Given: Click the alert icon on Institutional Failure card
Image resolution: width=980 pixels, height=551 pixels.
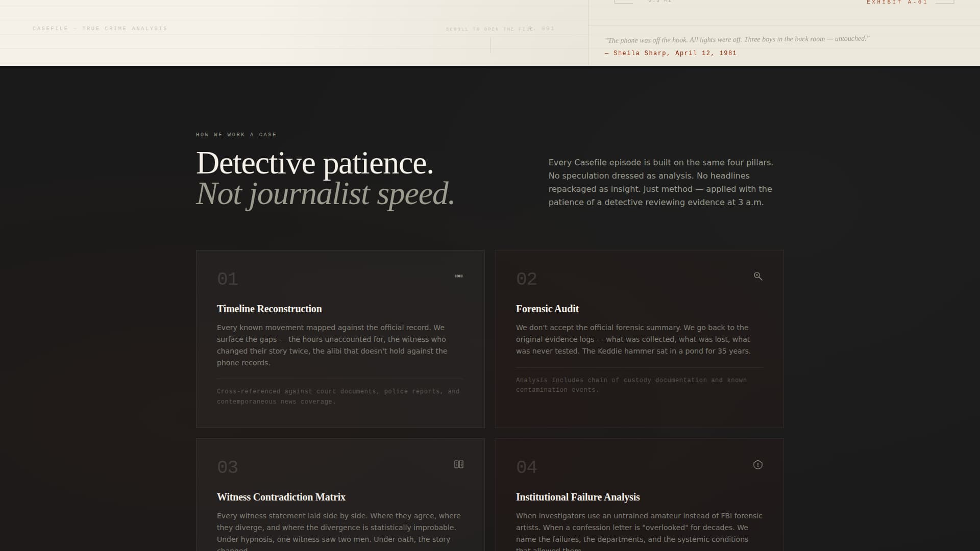Looking at the screenshot, I should pyautogui.click(x=758, y=464).
